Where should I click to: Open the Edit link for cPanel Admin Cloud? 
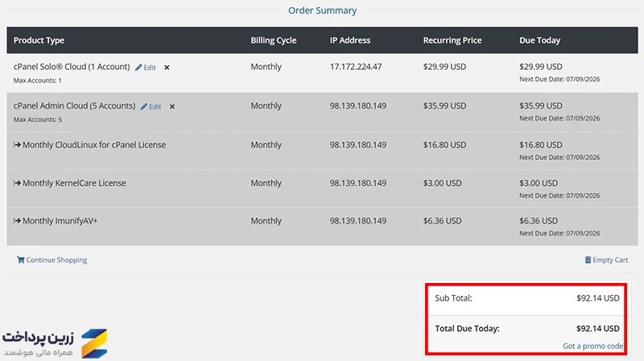[x=155, y=107]
